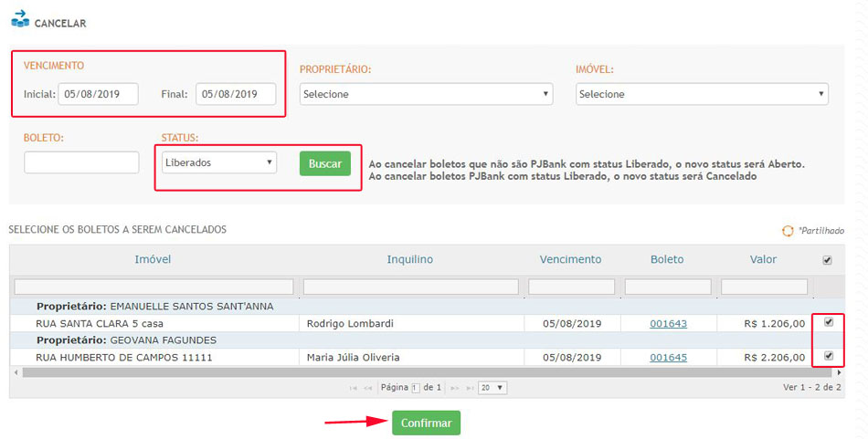Click the Cancelar header icon

tap(19, 17)
